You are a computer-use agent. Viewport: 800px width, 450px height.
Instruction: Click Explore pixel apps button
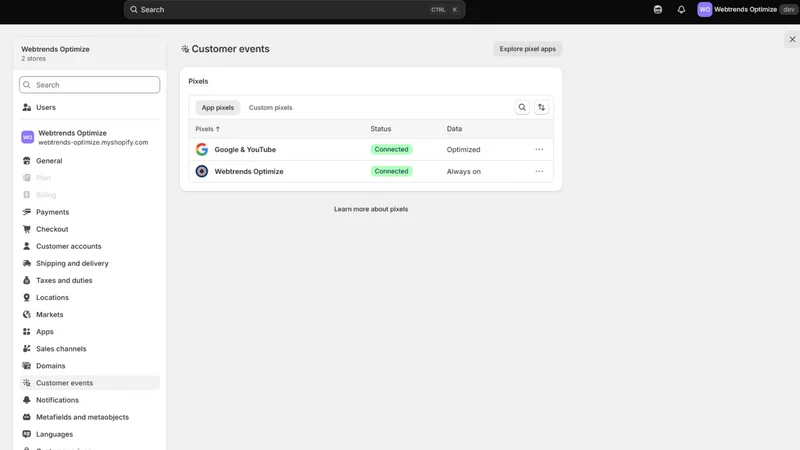point(528,49)
